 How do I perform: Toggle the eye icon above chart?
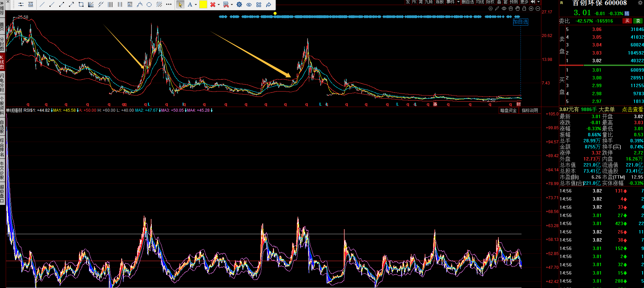[504, 9]
